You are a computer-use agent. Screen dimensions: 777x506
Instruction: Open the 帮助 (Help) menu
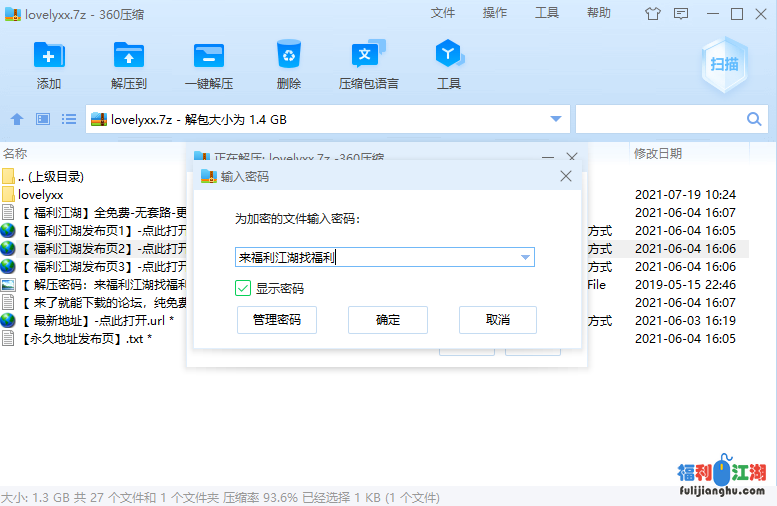click(x=599, y=13)
